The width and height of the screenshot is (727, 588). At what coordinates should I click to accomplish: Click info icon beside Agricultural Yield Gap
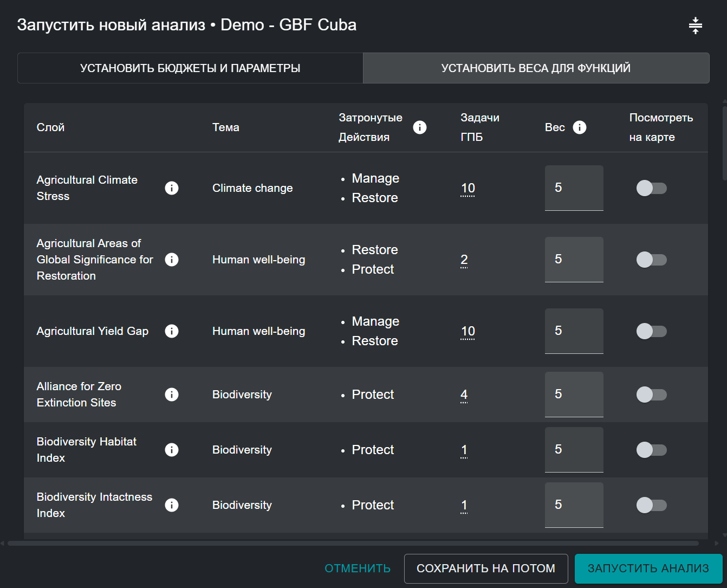tap(172, 331)
